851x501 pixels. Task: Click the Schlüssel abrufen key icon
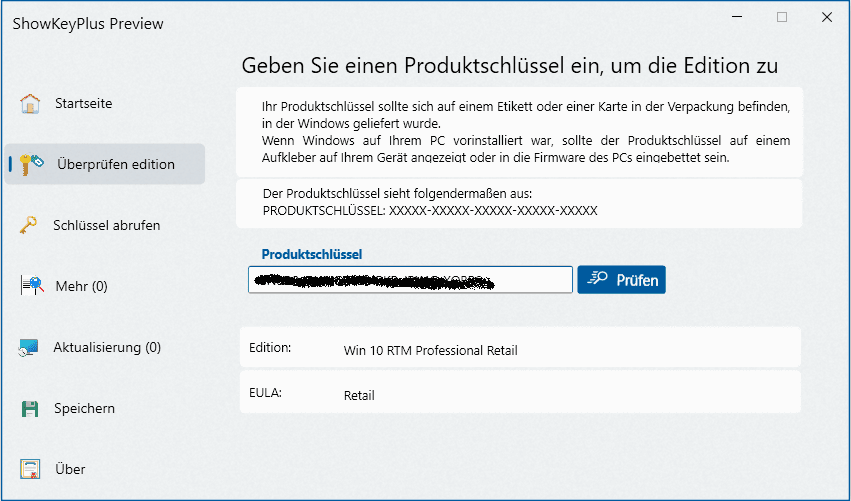tap(28, 225)
